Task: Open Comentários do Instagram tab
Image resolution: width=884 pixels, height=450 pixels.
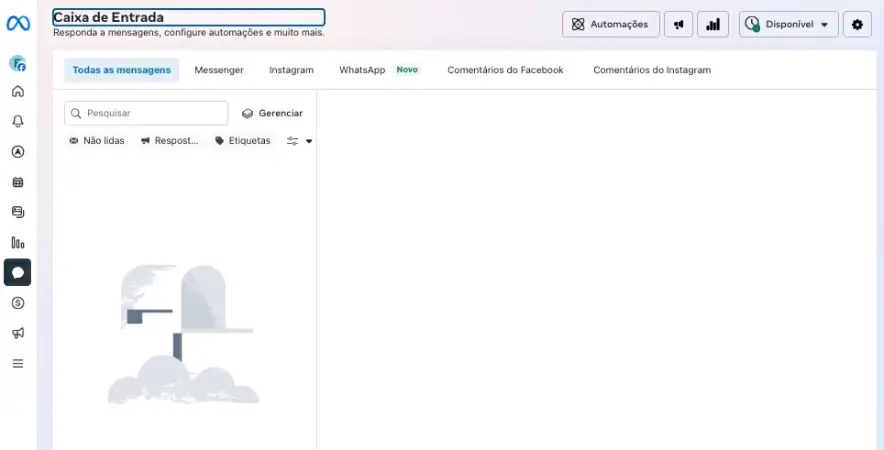Action: click(652, 70)
